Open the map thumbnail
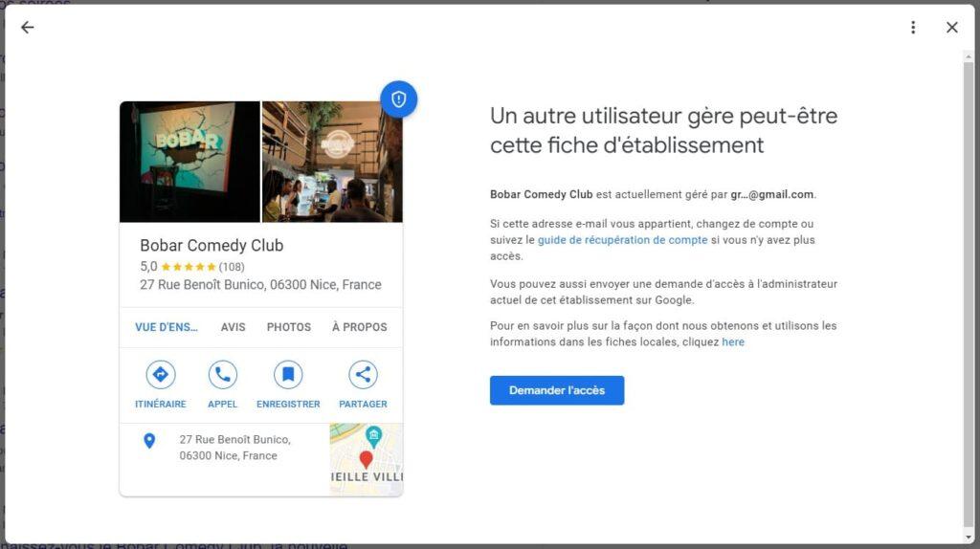 tap(367, 460)
